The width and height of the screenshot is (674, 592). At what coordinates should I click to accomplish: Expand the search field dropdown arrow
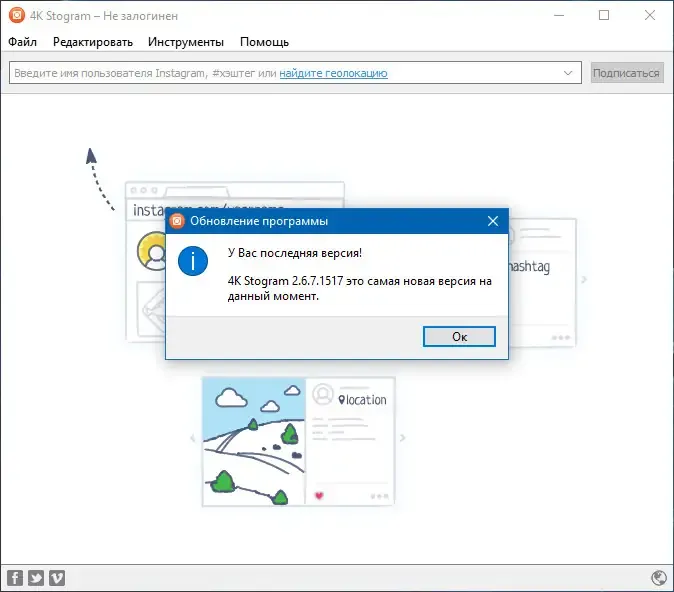[x=568, y=73]
